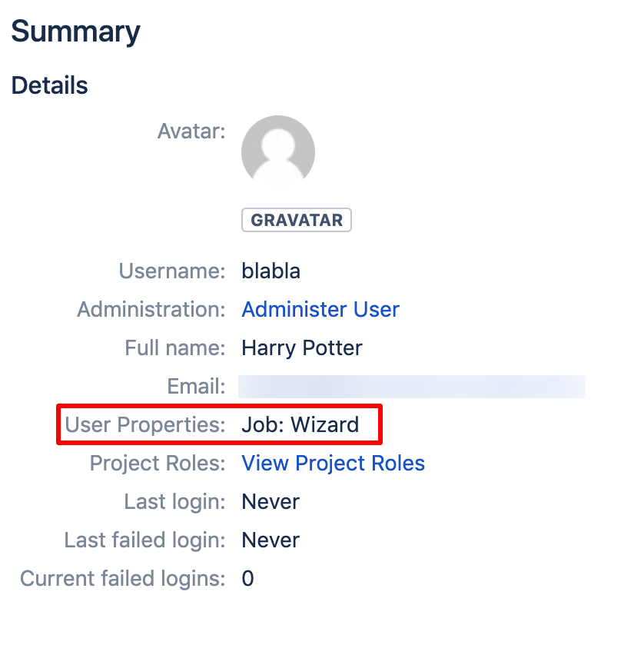Click the blurred email address field
The image size is (644, 655).
pos(412,387)
